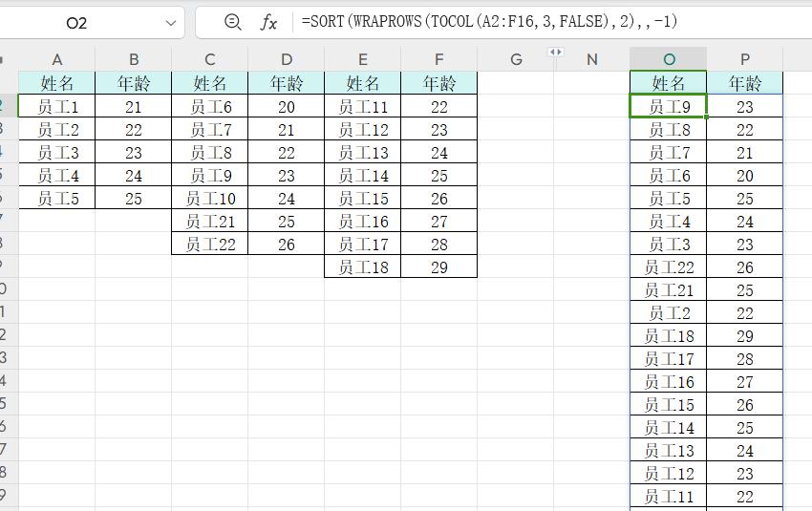812x511 pixels.
Task: Select result cell O5 员工6
Action: click(669, 175)
